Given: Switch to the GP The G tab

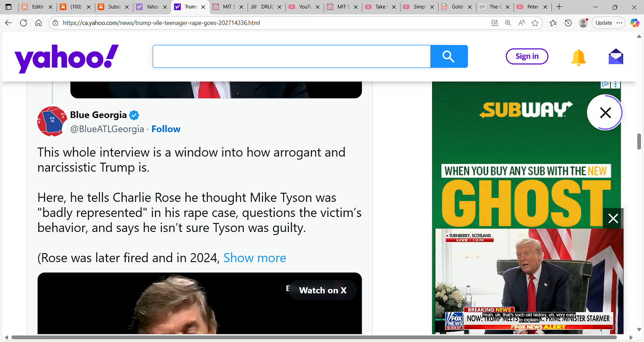Looking at the screenshot, I should coord(494,7).
